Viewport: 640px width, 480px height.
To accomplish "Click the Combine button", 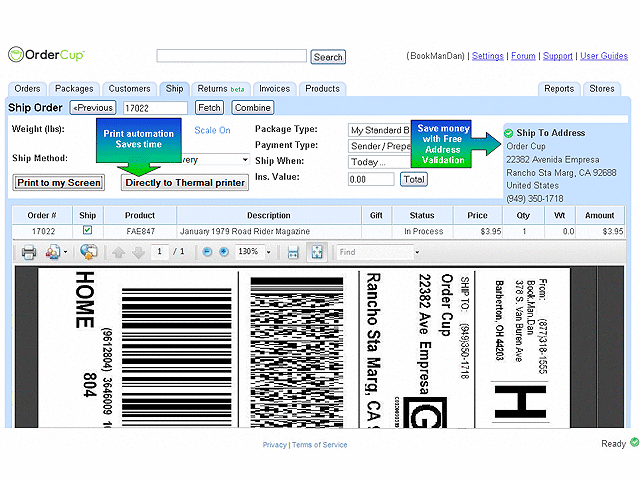I will point(253,108).
